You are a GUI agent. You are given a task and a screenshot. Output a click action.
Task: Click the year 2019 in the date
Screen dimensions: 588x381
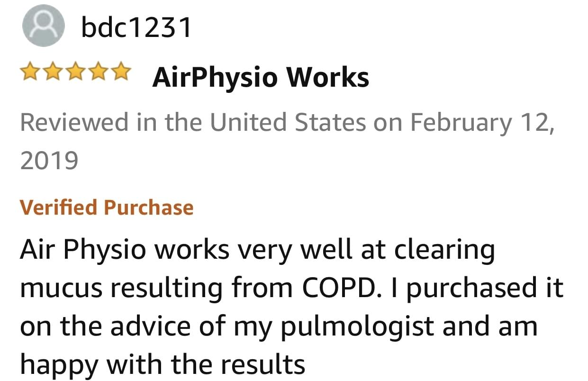pyautogui.click(x=49, y=161)
